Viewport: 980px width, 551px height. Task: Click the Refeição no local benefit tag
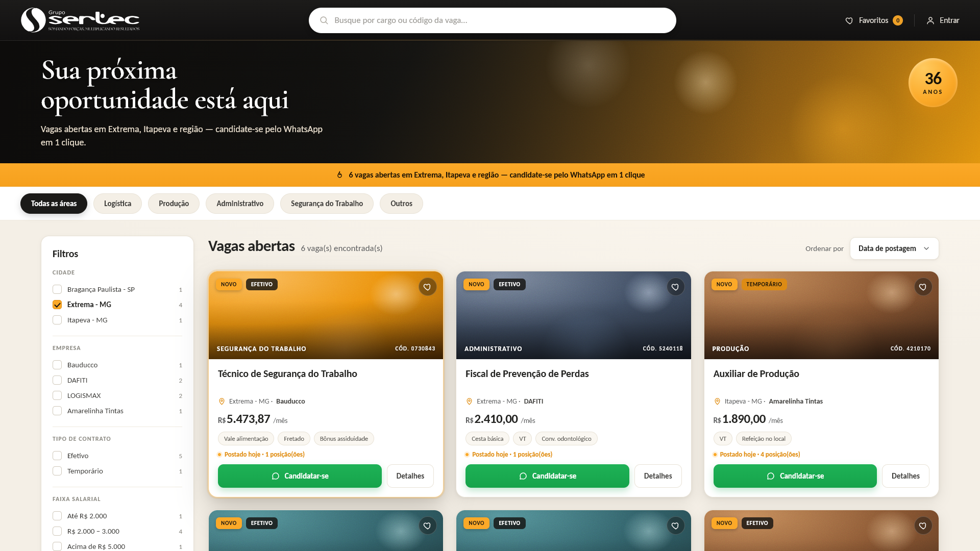(764, 439)
